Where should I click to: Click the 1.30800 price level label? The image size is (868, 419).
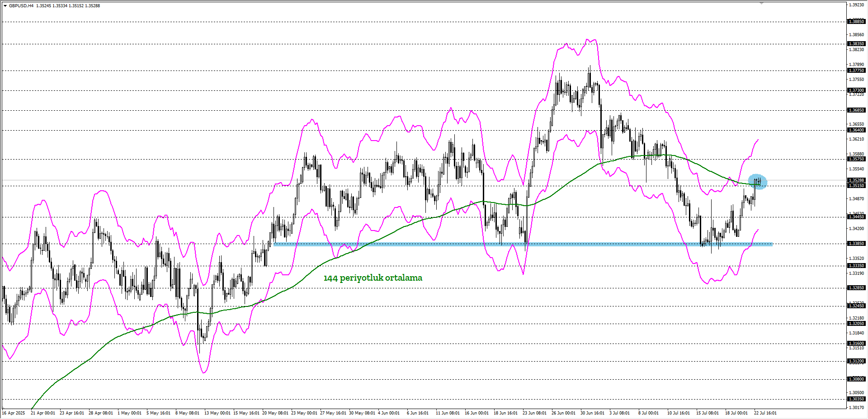[856, 379]
